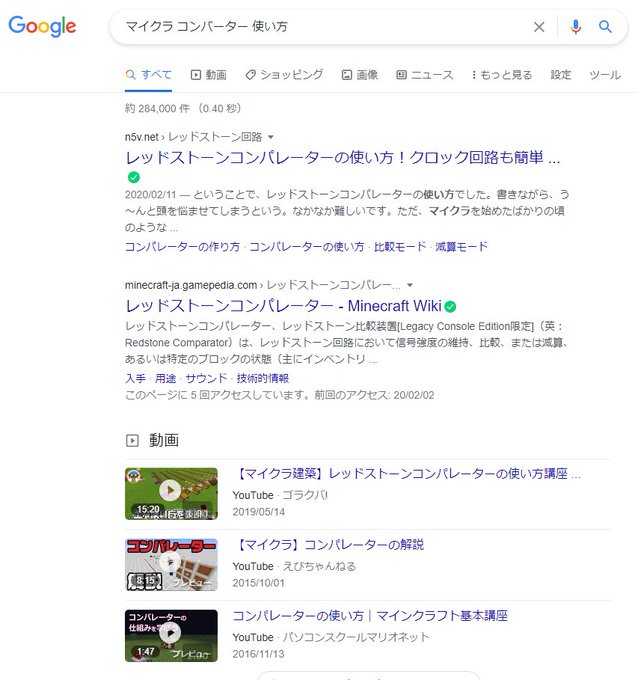Click the パソコンスクールマリオネット channel name
This screenshot has width=638, height=680.
pyautogui.click(x=356, y=638)
